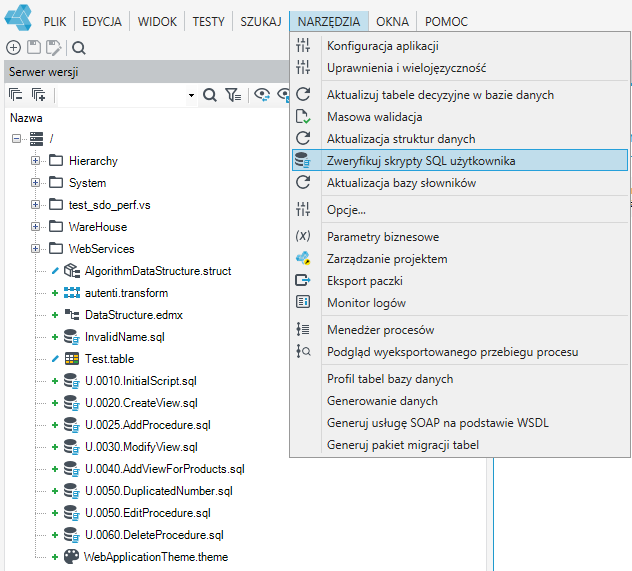Viewport: 632px width, 571px height.
Task: Click the expand all tree icon
Action: [x=39, y=95]
